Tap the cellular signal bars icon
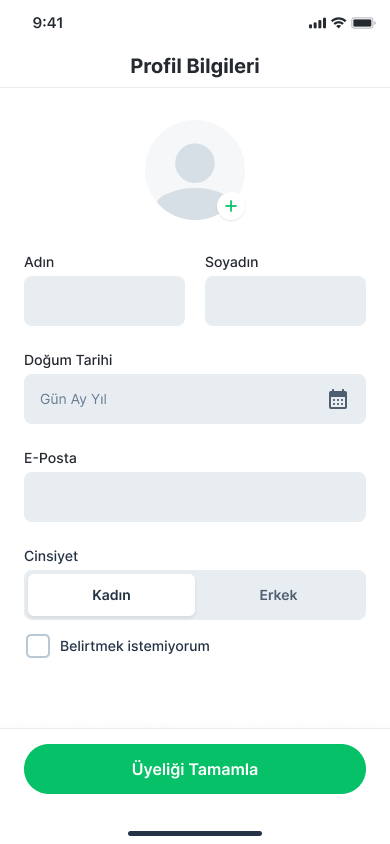 (x=317, y=23)
